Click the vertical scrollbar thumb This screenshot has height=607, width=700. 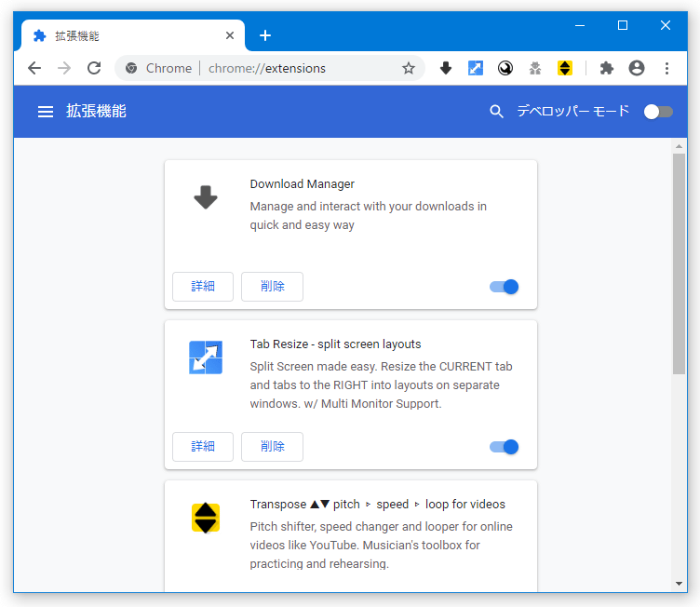coord(679,263)
